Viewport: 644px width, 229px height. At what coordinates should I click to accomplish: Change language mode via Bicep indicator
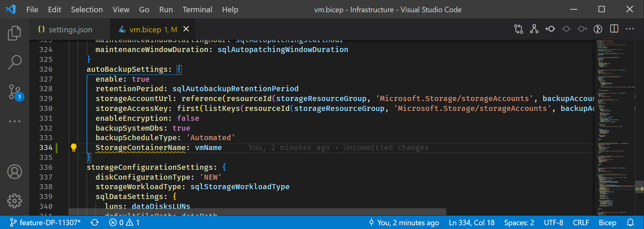click(x=607, y=223)
